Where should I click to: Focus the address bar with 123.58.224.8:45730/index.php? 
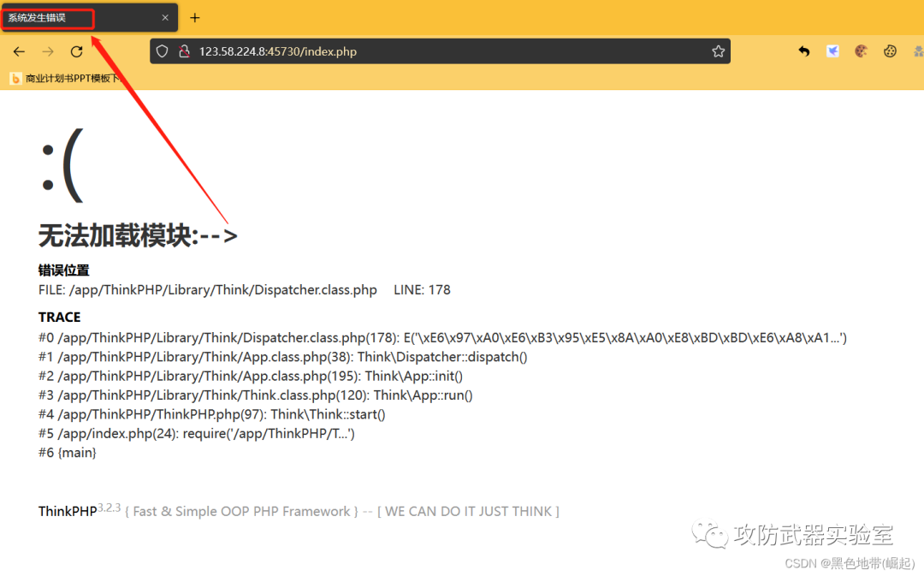coord(440,51)
